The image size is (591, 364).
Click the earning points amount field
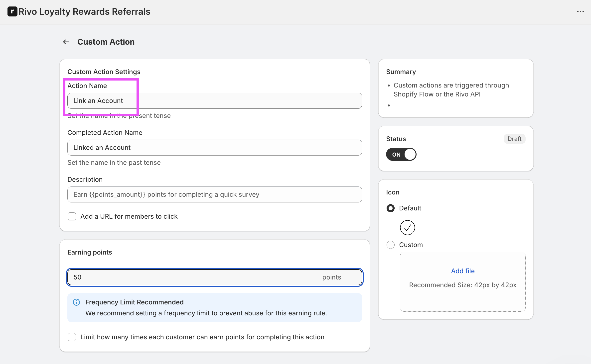pyautogui.click(x=195, y=277)
